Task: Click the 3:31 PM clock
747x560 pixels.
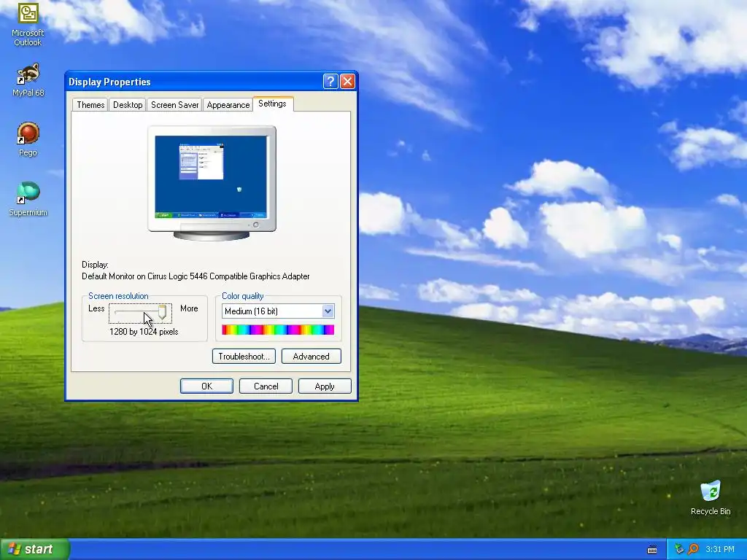Action: click(719, 549)
